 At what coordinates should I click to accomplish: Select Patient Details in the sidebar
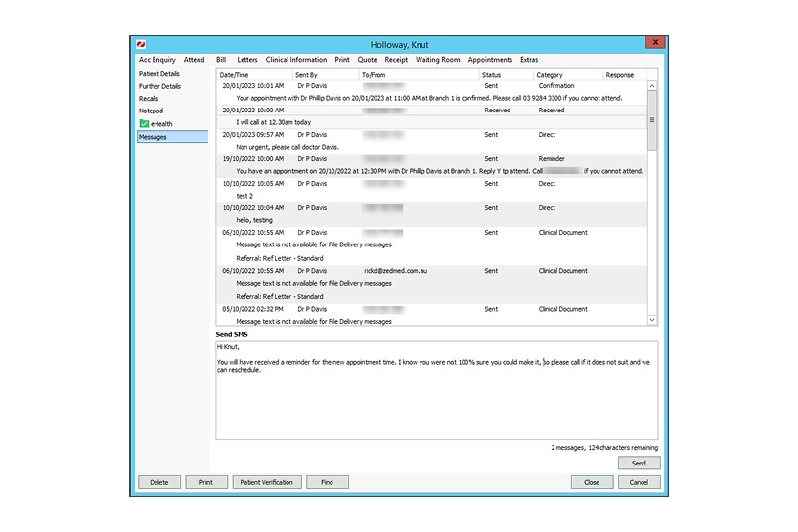[159, 74]
